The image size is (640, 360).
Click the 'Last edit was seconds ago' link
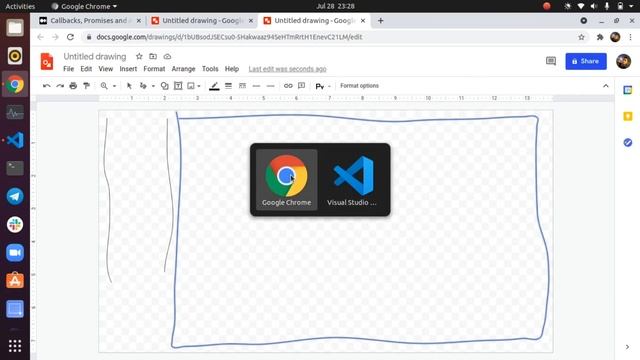pyautogui.click(x=287, y=69)
